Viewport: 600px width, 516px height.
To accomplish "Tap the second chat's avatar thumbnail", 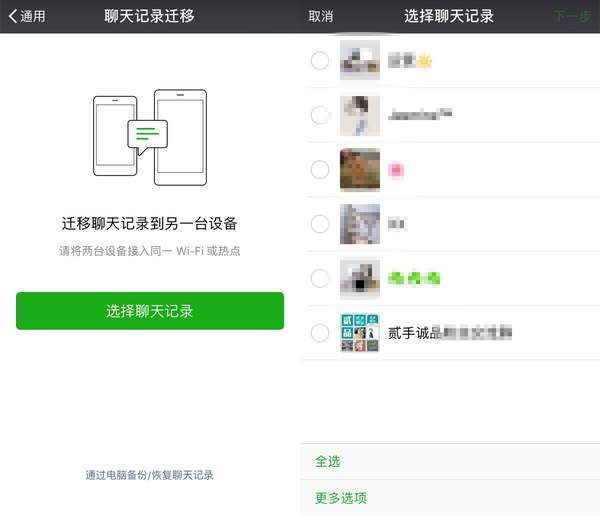I will pos(360,115).
